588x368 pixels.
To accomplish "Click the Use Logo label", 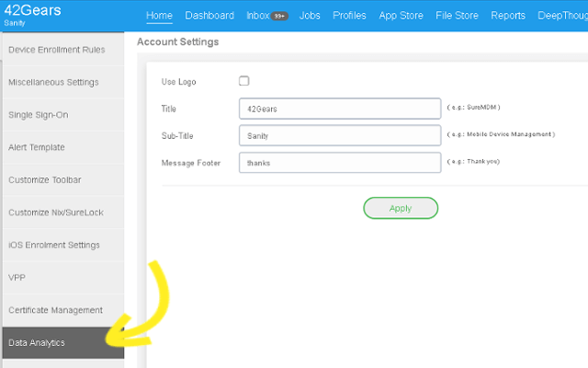I will click(179, 82).
